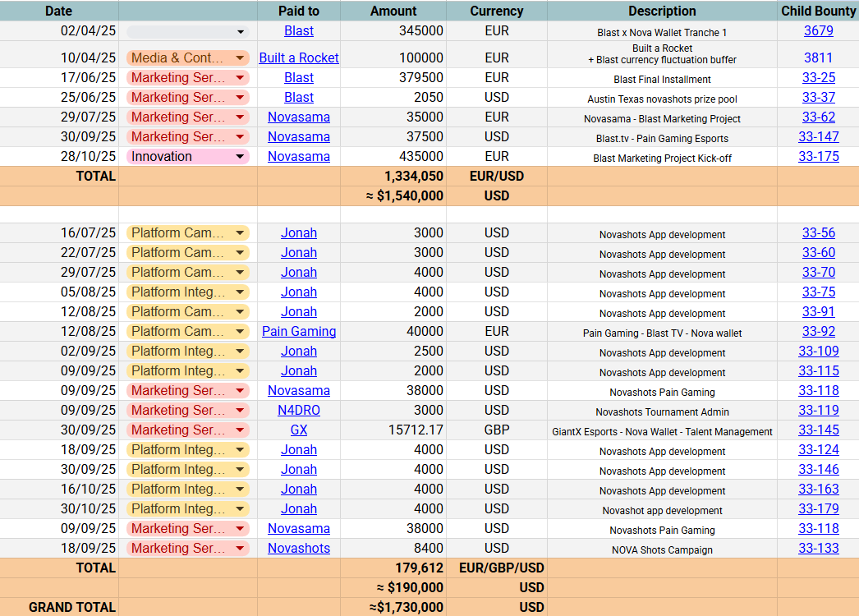The image size is (859, 616).
Task: Select the Currency column header
Action: pyautogui.click(x=496, y=11)
